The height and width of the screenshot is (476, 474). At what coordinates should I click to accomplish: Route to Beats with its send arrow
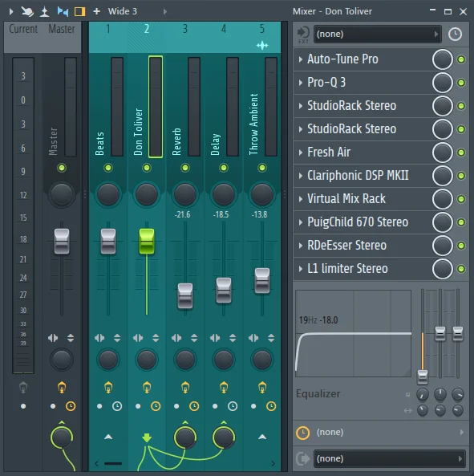point(108,437)
